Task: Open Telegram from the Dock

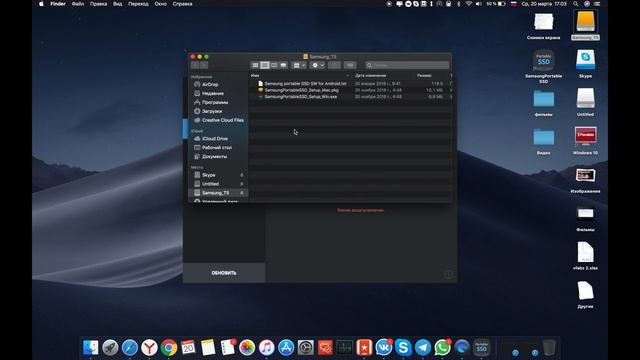Action: 423,347
